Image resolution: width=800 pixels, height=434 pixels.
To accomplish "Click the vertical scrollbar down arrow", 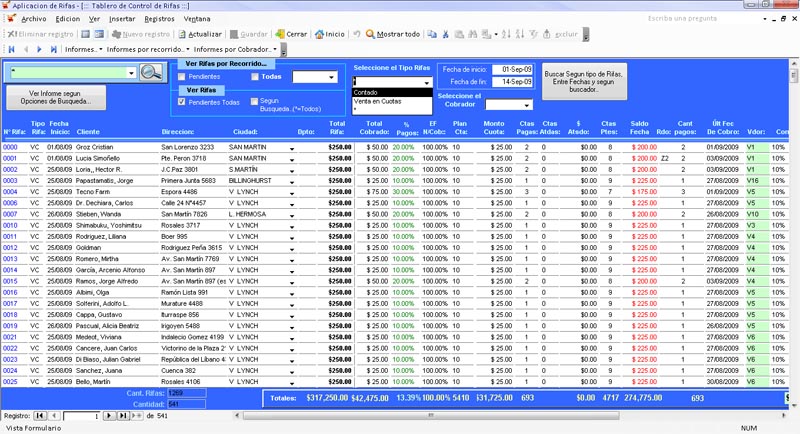I will pos(793,406).
